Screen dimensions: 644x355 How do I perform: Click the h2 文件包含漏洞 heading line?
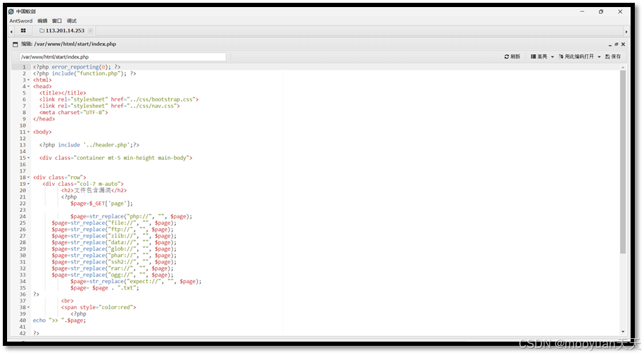[94, 191]
